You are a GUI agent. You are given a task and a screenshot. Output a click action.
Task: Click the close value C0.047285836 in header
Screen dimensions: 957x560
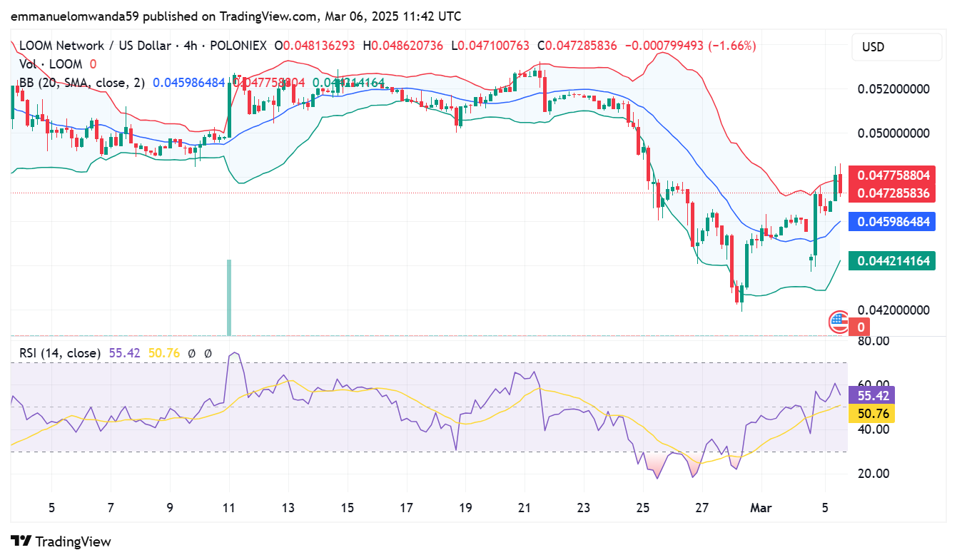tap(577, 46)
